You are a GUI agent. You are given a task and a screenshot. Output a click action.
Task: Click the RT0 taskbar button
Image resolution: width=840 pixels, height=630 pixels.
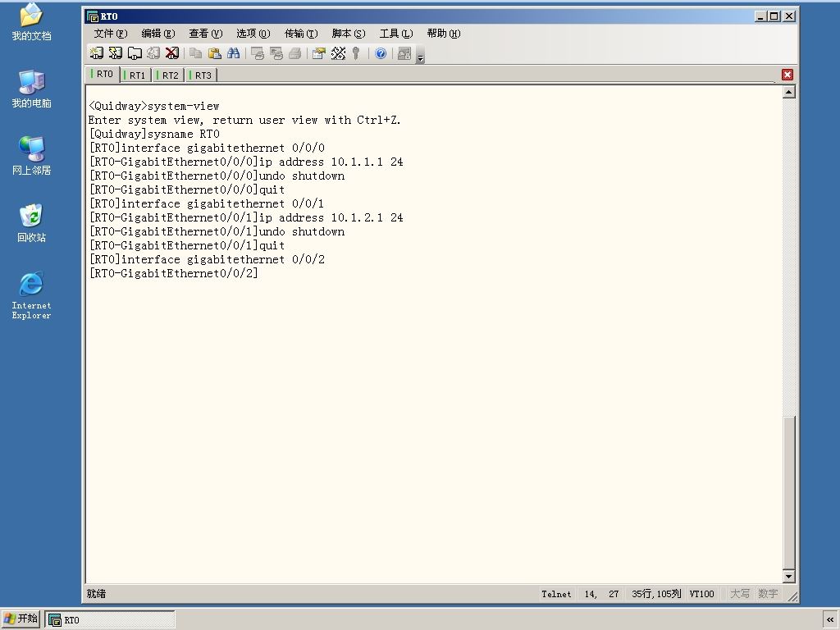tap(110, 619)
